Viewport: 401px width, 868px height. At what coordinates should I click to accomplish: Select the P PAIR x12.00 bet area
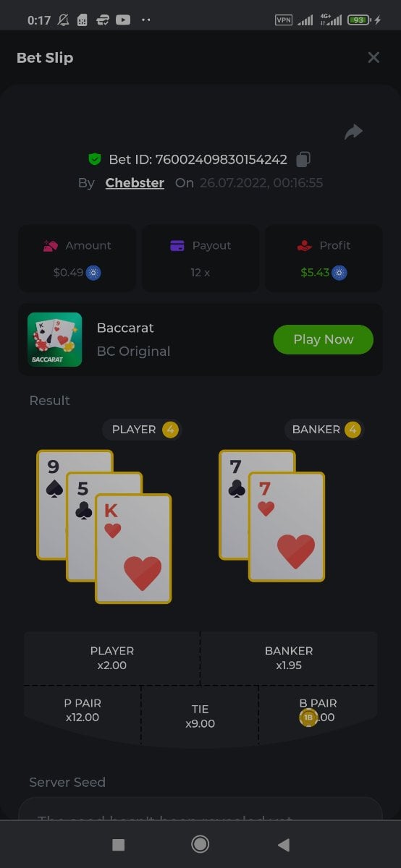(x=83, y=712)
